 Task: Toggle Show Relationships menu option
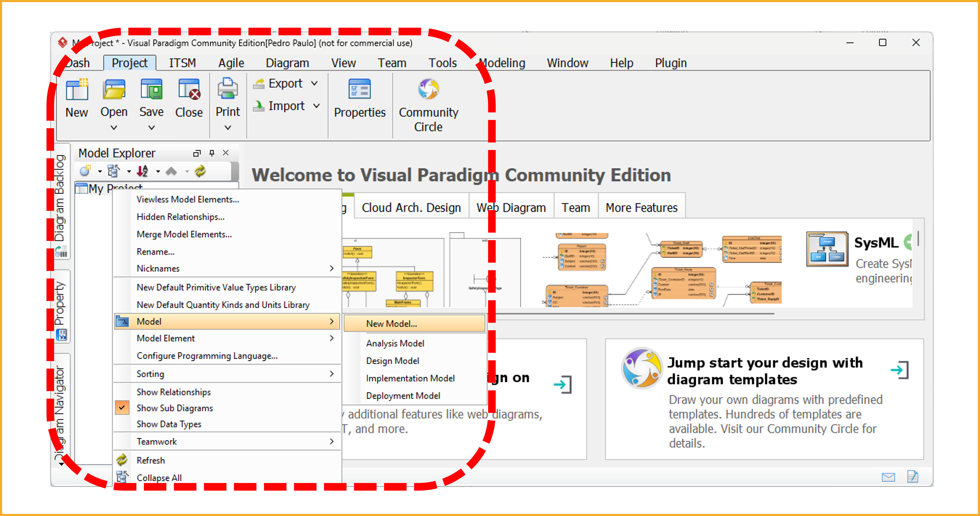coord(173,392)
